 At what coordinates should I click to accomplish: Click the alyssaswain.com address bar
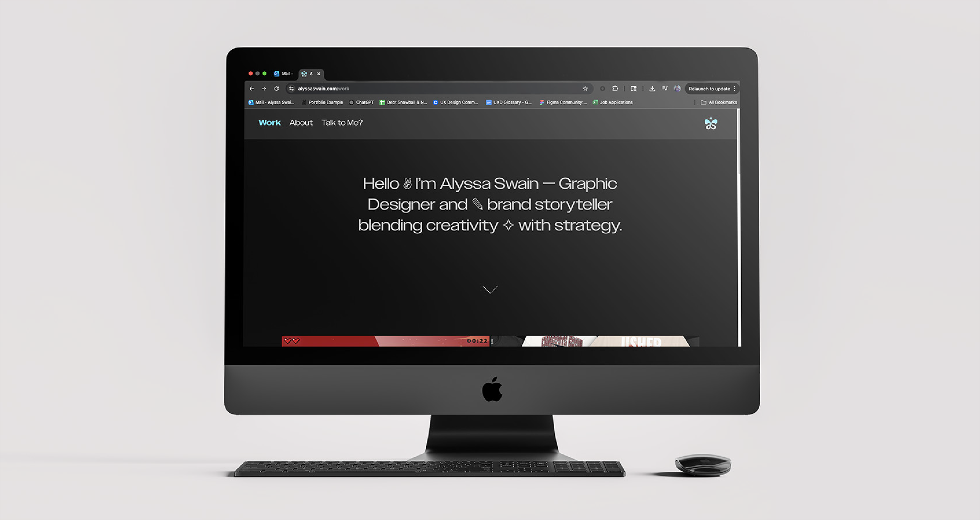point(419,89)
